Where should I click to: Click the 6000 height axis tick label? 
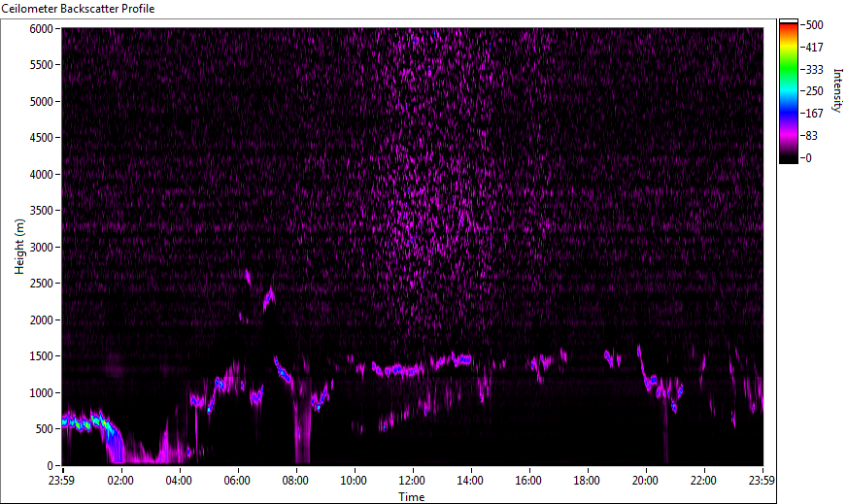click(x=41, y=28)
